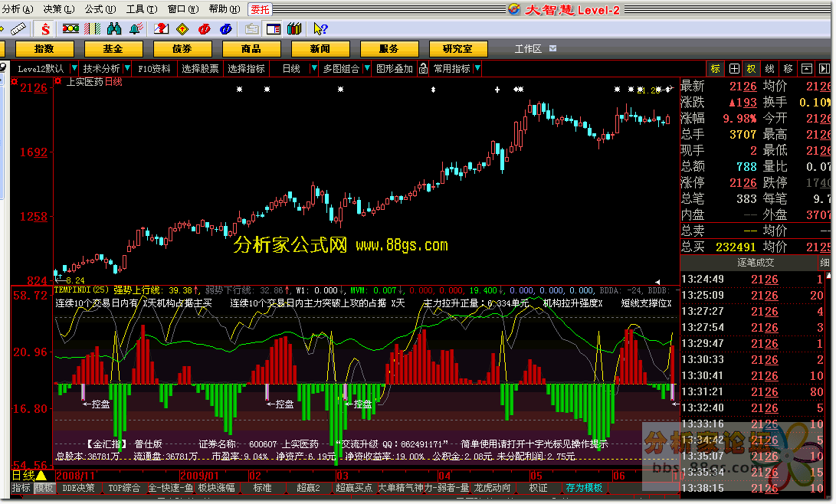Viewport: 836px width, 504px height.
Task: Click the greyed clipboard toolbar icon
Action: click(x=252, y=29)
